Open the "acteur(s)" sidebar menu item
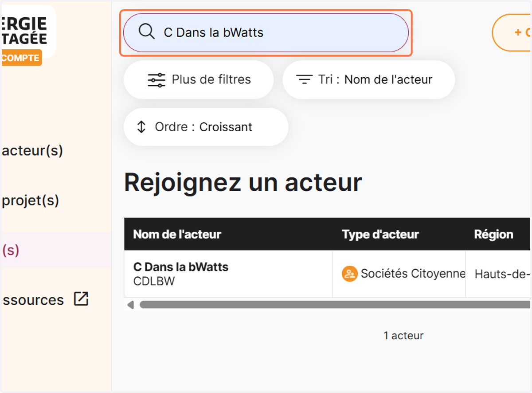 click(x=32, y=151)
